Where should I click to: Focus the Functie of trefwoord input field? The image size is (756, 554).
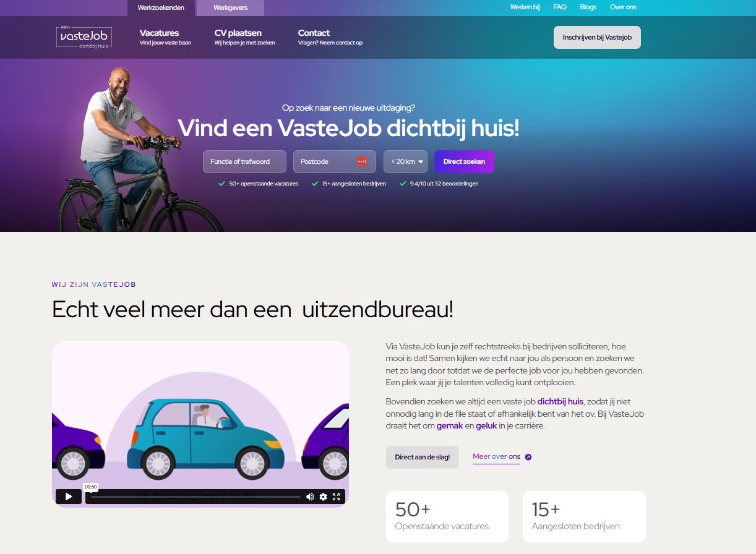tap(244, 161)
